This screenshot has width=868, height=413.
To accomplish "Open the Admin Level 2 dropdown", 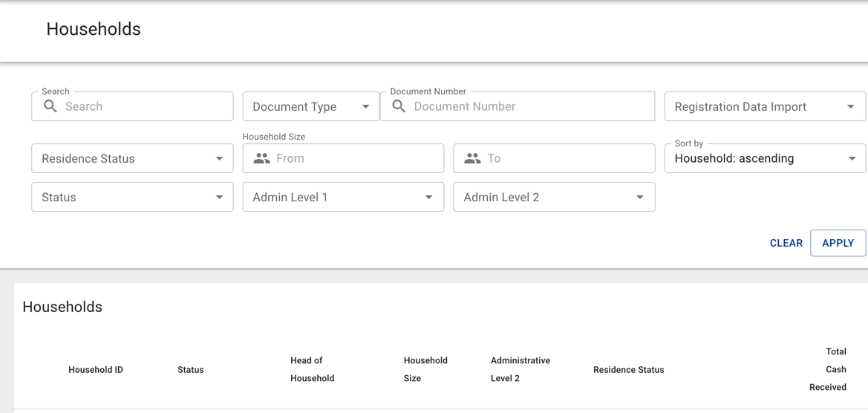I will click(x=554, y=198).
